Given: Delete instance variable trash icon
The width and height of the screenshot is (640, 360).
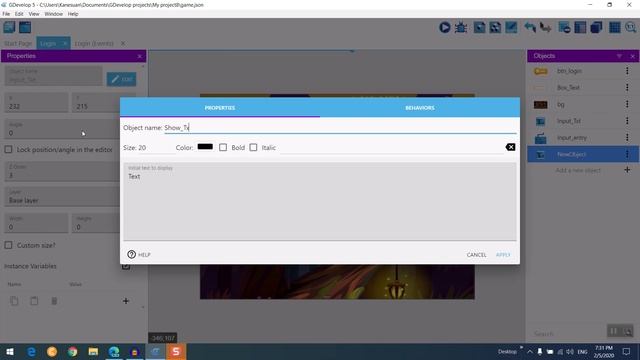Looking at the screenshot, I should 54,301.
